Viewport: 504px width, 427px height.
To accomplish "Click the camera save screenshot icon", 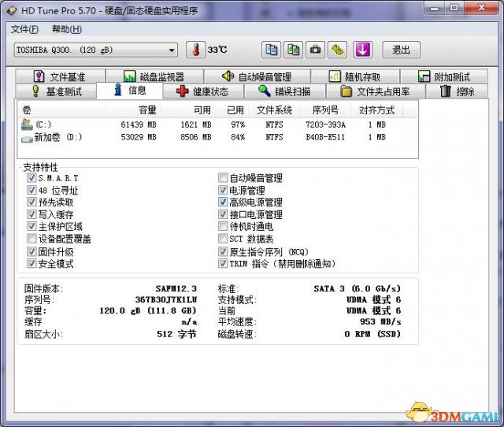I will [x=315, y=50].
